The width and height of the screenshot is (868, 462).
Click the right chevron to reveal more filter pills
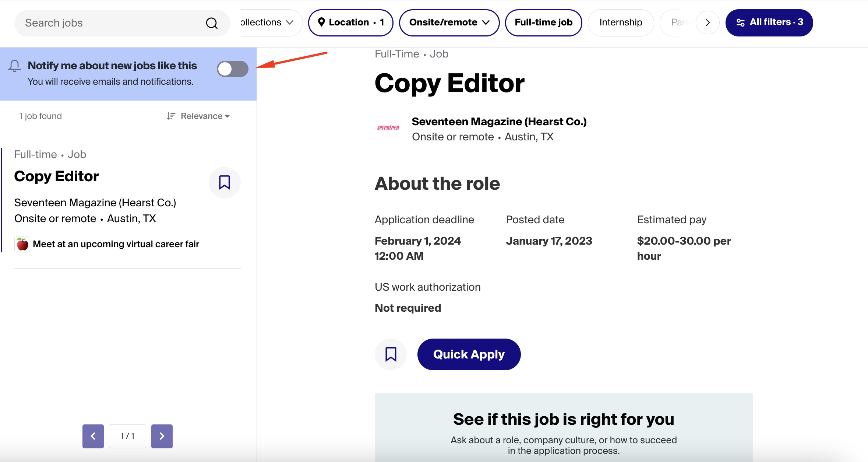click(x=708, y=22)
